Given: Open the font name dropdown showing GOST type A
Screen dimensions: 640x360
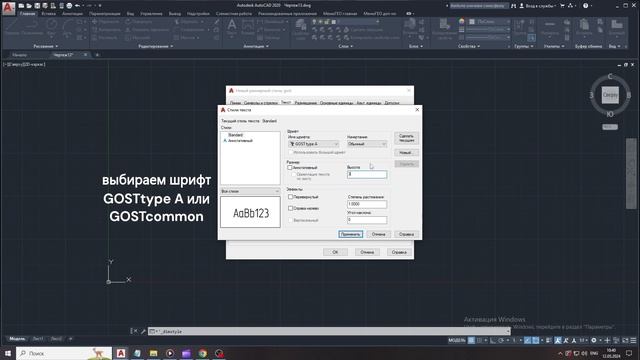Looking at the screenshot, I should point(313,144).
